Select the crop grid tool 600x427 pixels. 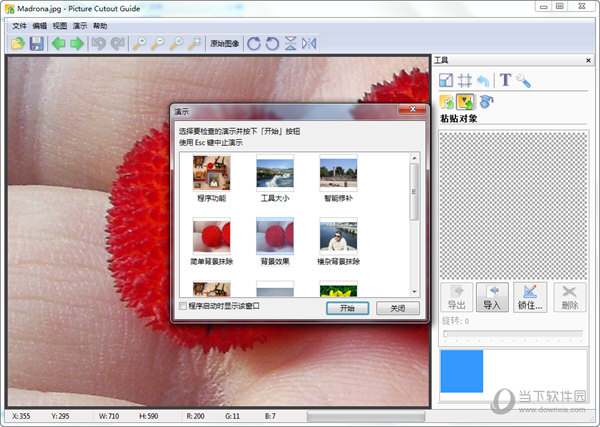tap(465, 80)
